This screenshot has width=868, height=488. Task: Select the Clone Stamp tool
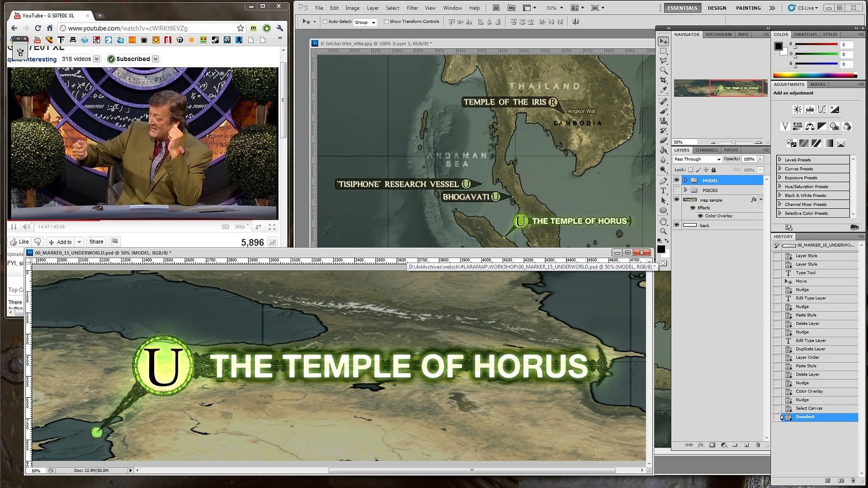[x=663, y=121]
